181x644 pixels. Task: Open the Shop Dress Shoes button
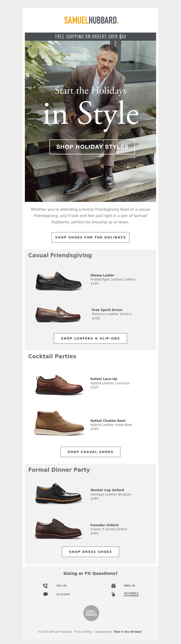coord(90,552)
